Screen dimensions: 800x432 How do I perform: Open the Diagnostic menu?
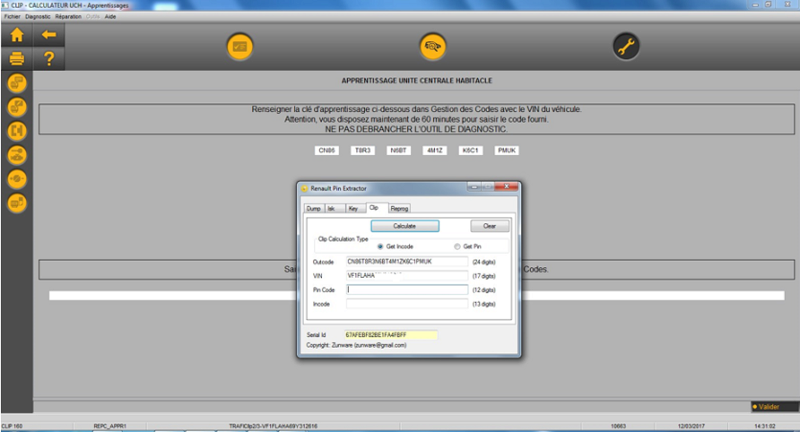coord(38,16)
